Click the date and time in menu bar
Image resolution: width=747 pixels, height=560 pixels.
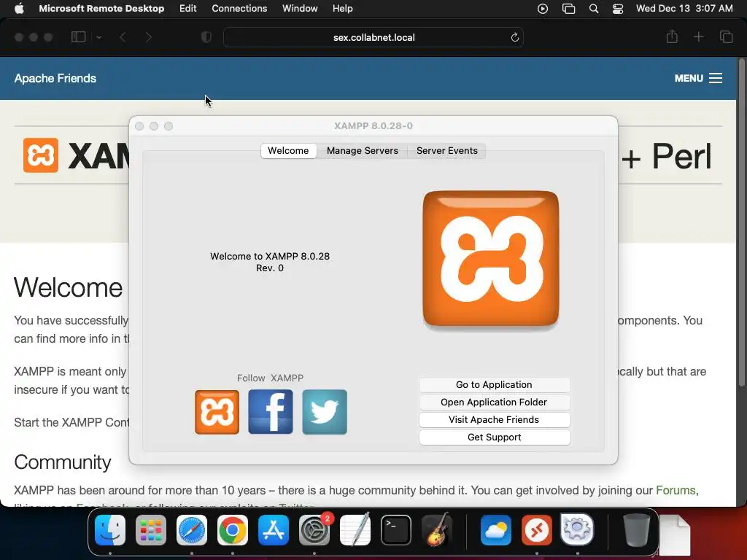[x=684, y=9]
